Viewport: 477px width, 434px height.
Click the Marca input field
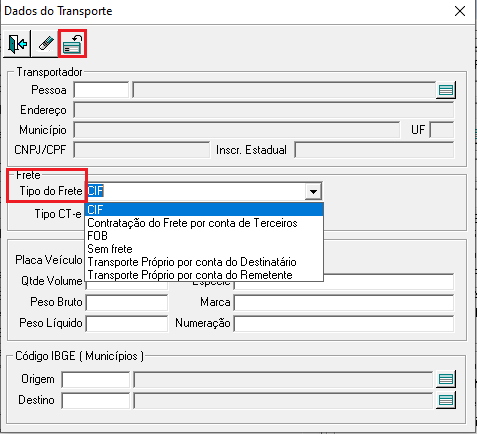(344, 303)
